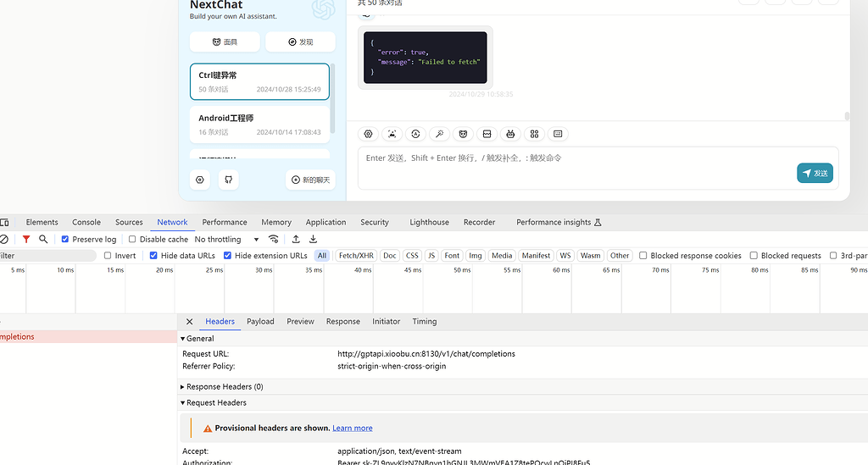Open network search magnifier icon
The image size is (868, 465).
pyautogui.click(x=43, y=240)
